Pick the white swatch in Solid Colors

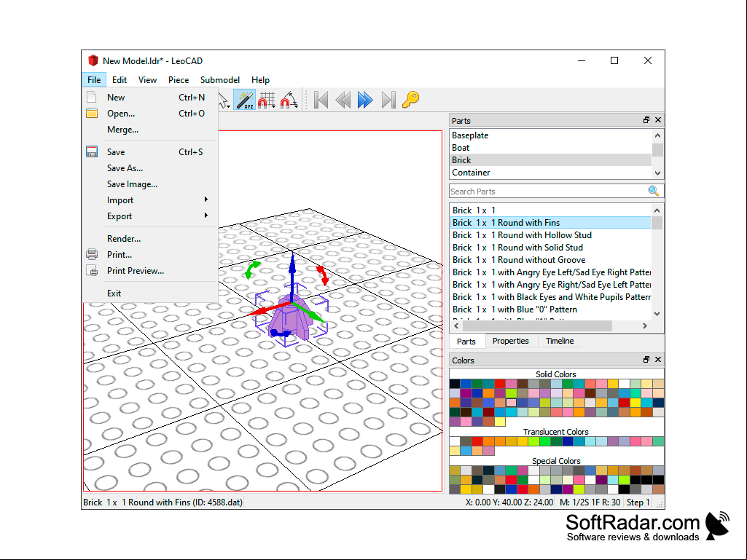coord(624,384)
